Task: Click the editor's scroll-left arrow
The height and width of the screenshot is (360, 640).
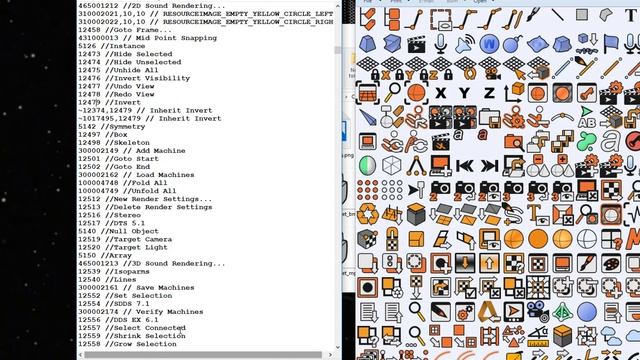Action: [x=80, y=355]
